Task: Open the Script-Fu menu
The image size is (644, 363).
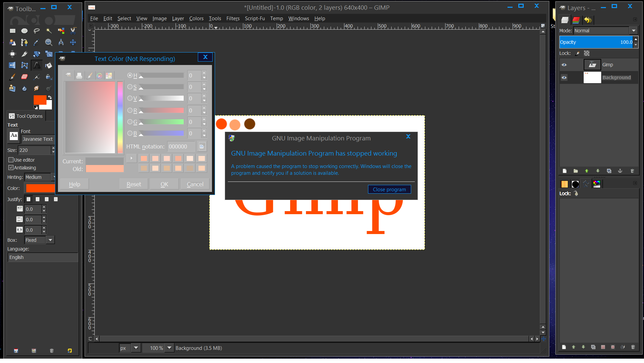Action: [x=255, y=19]
